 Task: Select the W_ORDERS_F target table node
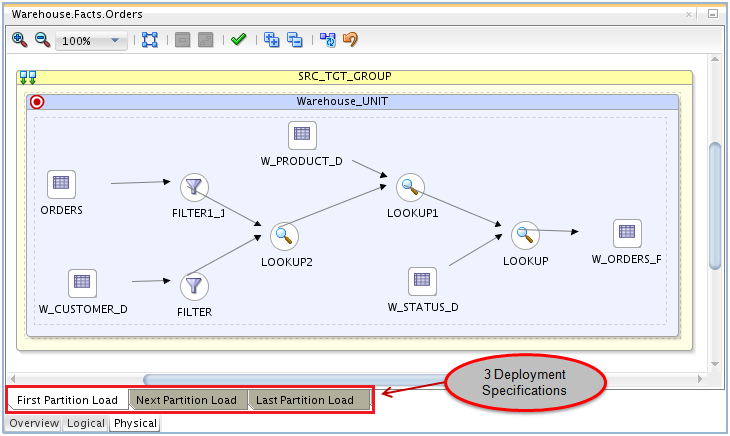[x=627, y=232]
